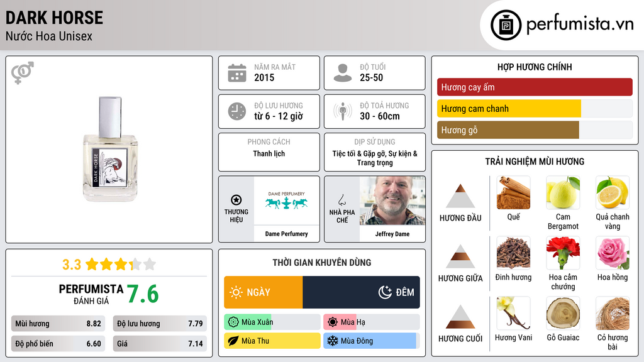Click the person icon beside Độ tuổi
The image size is (644, 362).
pyautogui.click(x=343, y=73)
